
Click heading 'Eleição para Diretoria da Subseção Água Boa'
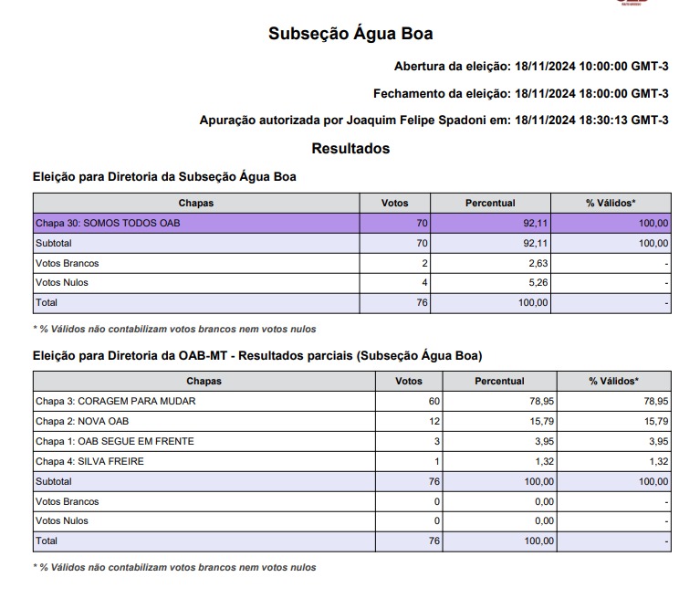(x=164, y=177)
